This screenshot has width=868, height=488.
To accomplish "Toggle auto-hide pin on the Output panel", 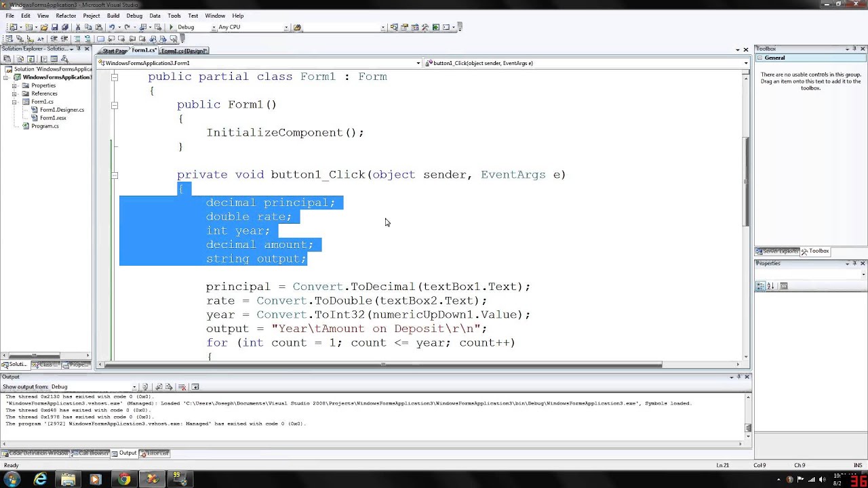I will tap(739, 377).
